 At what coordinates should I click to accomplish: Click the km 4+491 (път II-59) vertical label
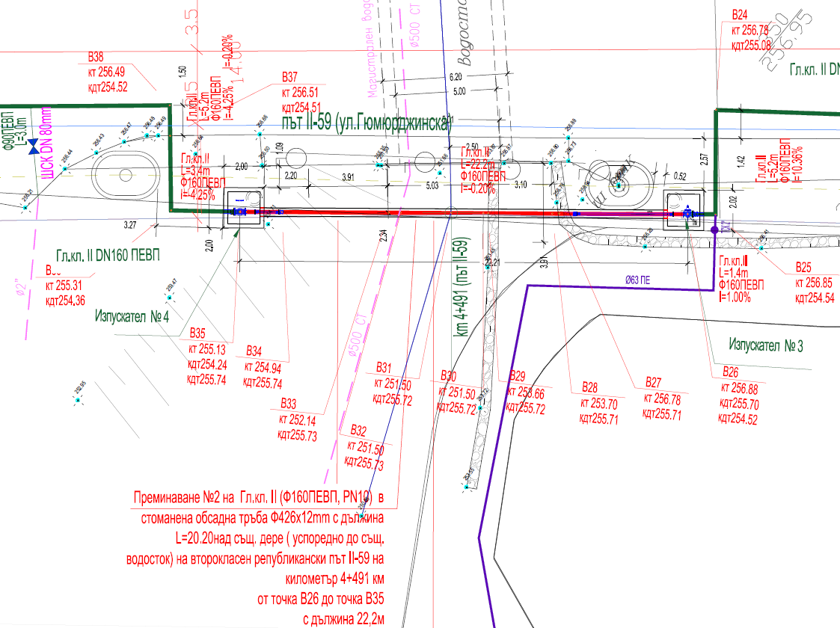(462, 287)
